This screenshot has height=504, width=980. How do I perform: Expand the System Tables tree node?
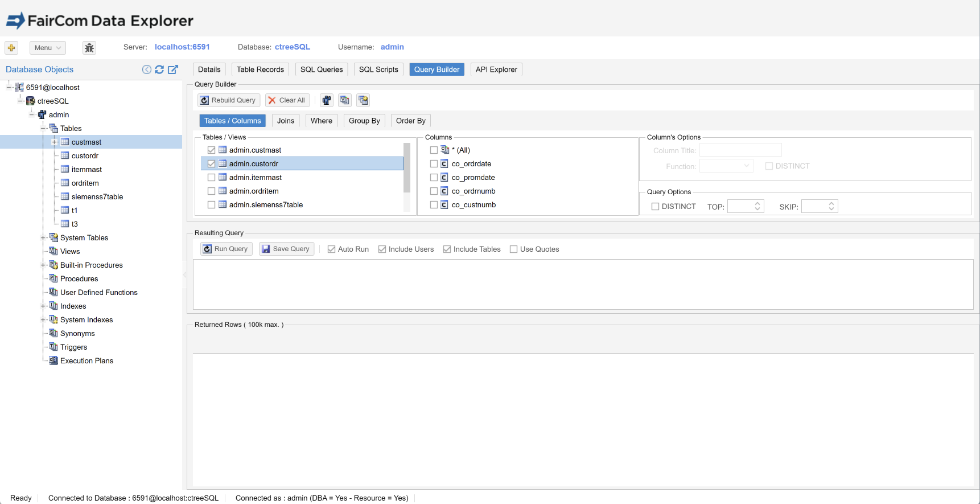tap(43, 237)
